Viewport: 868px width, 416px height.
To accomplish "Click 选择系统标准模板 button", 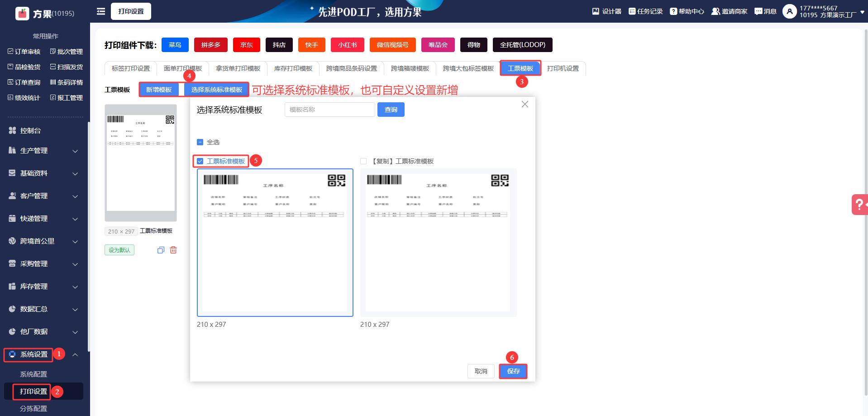I will tap(217, 90).
